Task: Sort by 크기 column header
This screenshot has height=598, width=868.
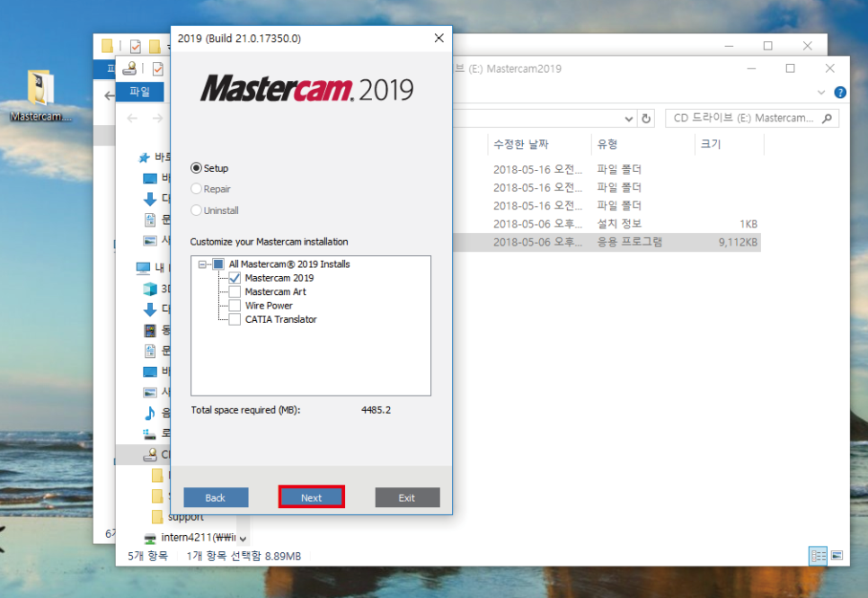Action: [711, 145]
